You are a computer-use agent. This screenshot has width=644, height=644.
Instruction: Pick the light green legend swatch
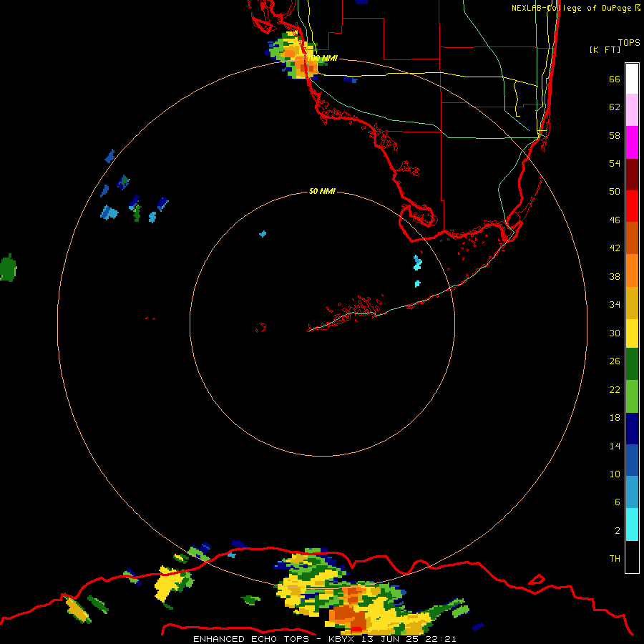click(x=632, y=396)
